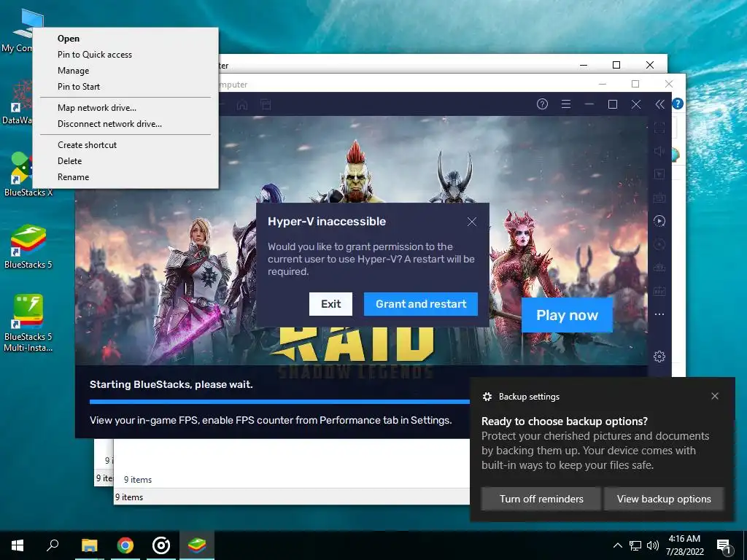Open taskbar search magnifier
The image size is (747, 560).
[x=53, y=545]
